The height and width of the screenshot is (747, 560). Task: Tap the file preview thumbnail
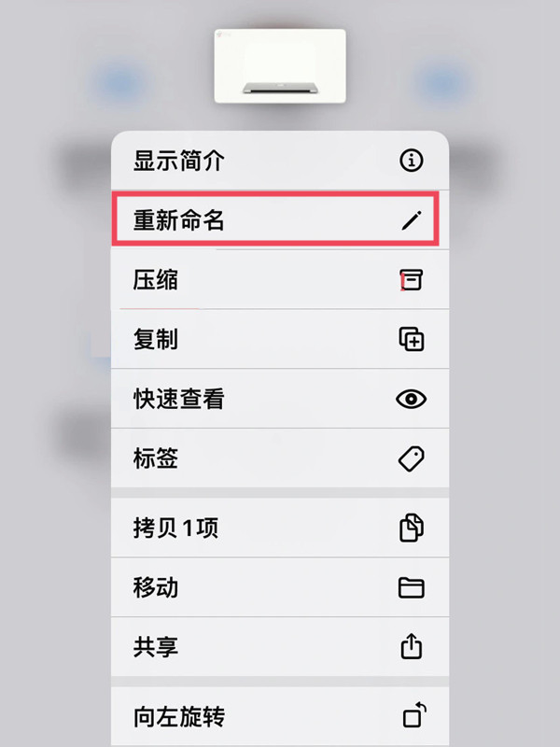pyautogui.click(x=280, y=65)
